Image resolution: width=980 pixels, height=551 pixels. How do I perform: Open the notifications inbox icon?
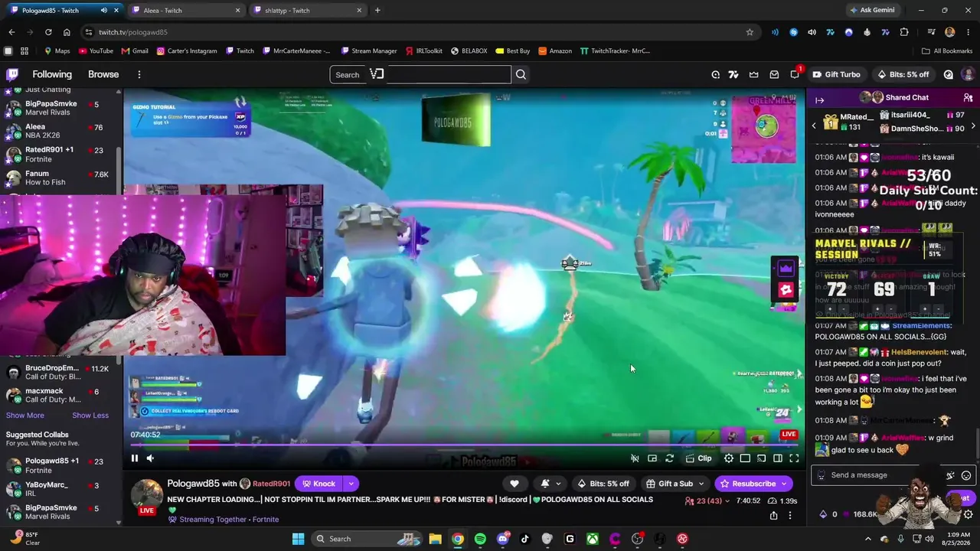(774, 74)
